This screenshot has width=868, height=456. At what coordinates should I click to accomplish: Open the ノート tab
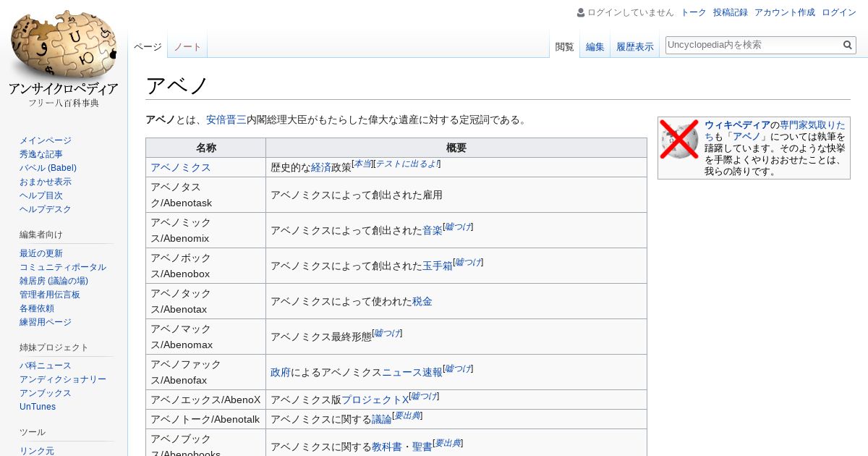(187, 46)
